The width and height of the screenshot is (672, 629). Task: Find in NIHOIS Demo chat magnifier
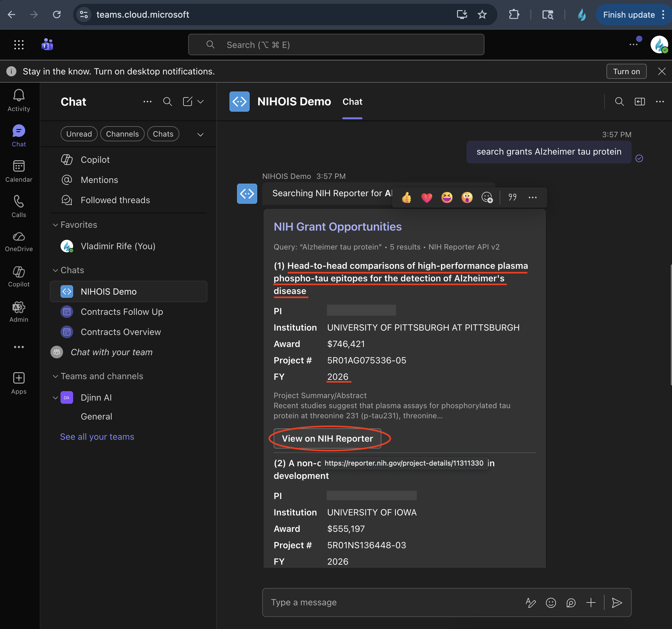pyautogui.click(x=619, y=102)
